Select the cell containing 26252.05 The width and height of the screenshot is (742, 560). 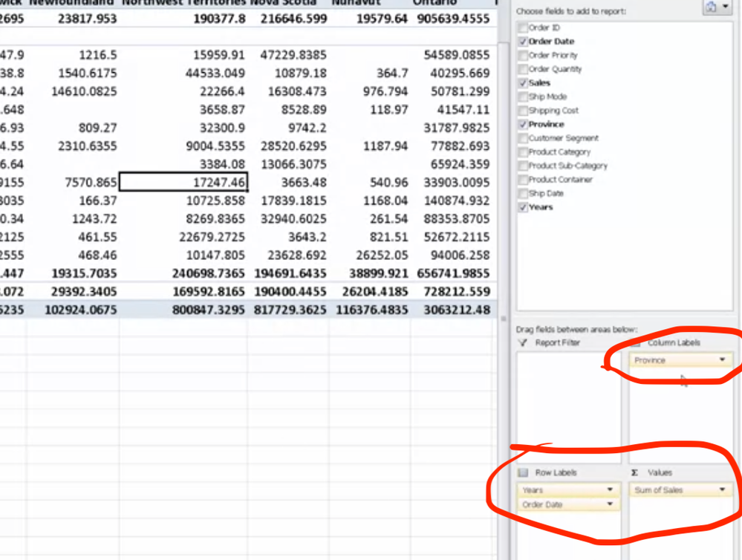pos(370,255)
